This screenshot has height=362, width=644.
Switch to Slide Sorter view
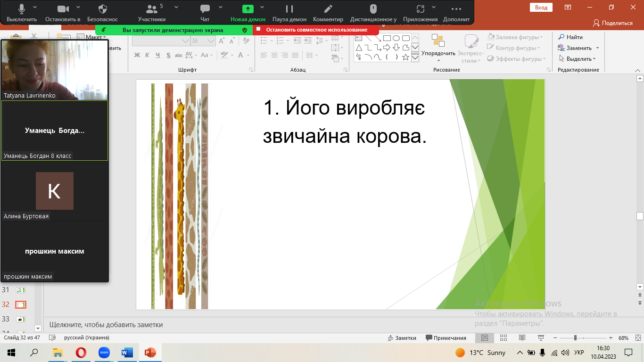(x=504, y=338)
